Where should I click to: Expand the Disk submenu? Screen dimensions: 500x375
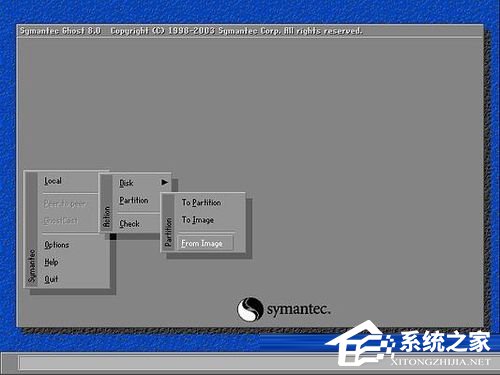(126, 183)
